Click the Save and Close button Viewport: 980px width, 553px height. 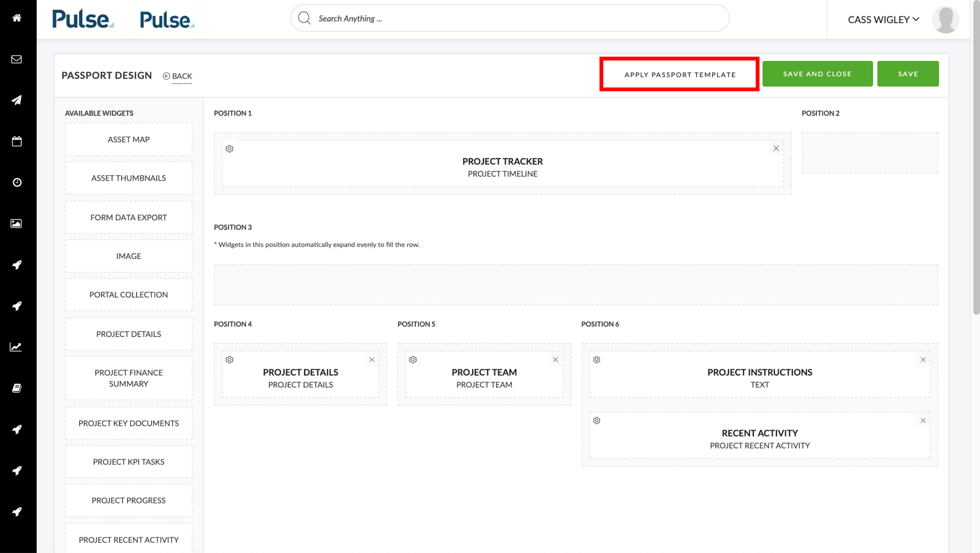coord(817,74)
